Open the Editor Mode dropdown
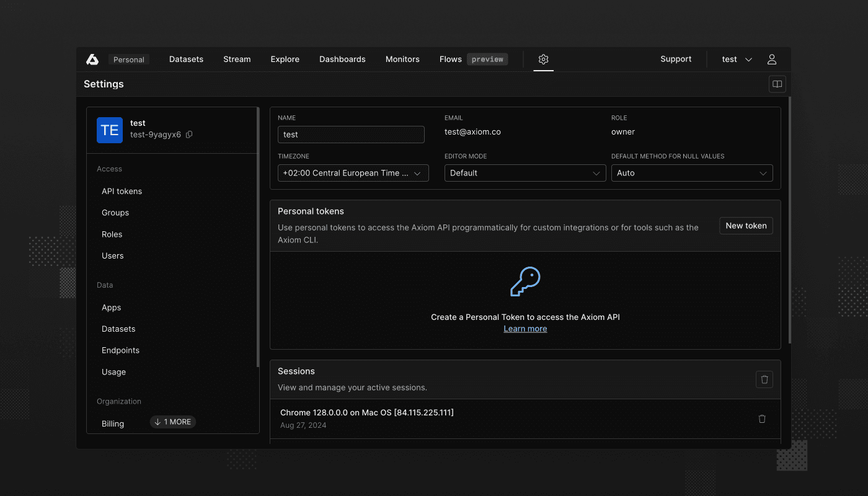 (x=525, y=173)
